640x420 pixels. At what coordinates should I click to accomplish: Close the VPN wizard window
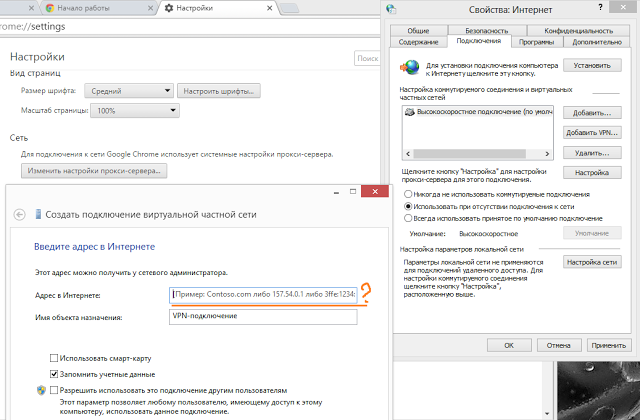pyautogui.click(x=375, y=191)
